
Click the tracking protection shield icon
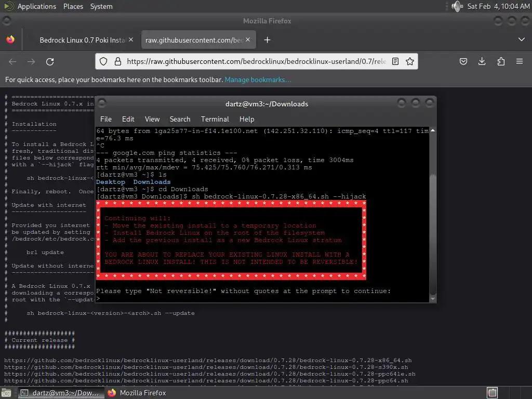[103, 61]
